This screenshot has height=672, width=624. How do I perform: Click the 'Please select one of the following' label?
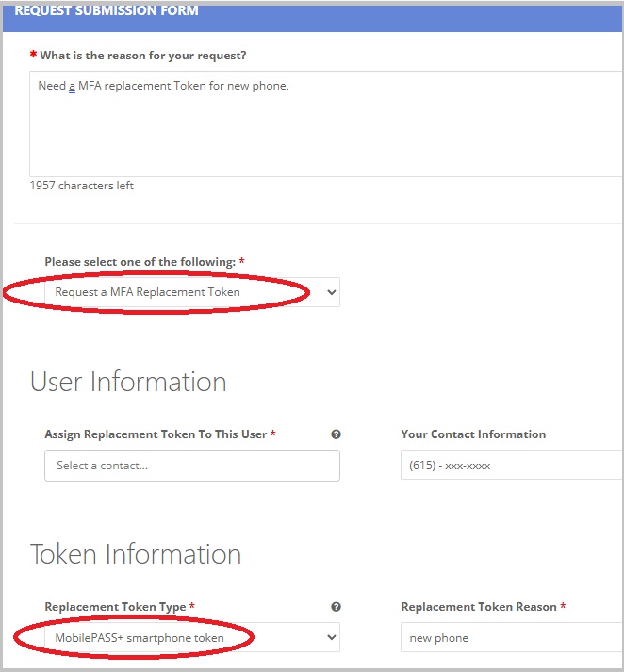140,261
